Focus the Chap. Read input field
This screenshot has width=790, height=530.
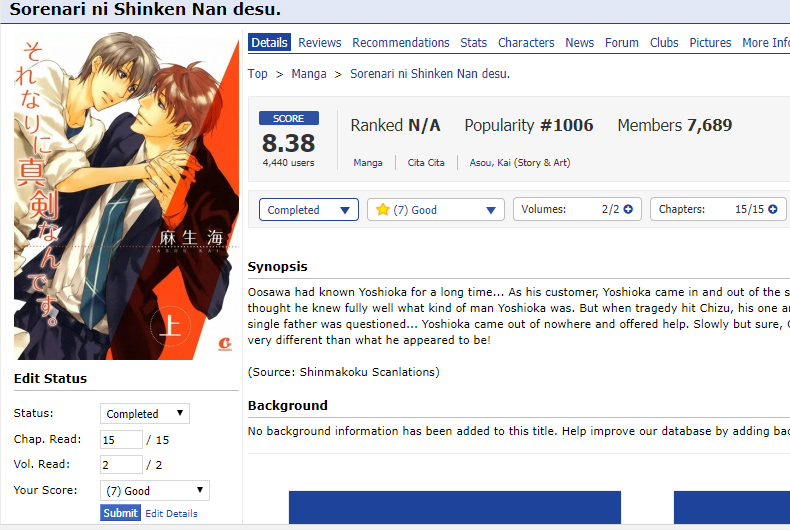tap(121, 439)
